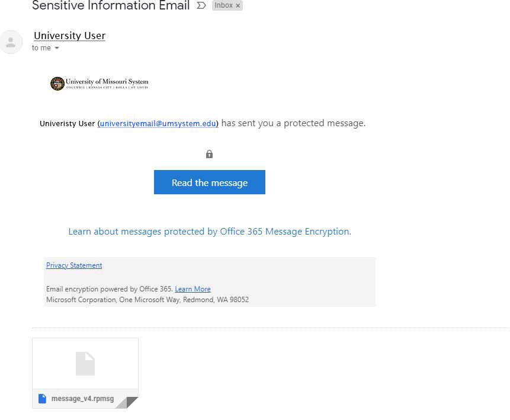Image resolution: width=510 pixels, height=420 pixels.
Task: Click the University of Missouri System text banner
Action: [107, 84]
